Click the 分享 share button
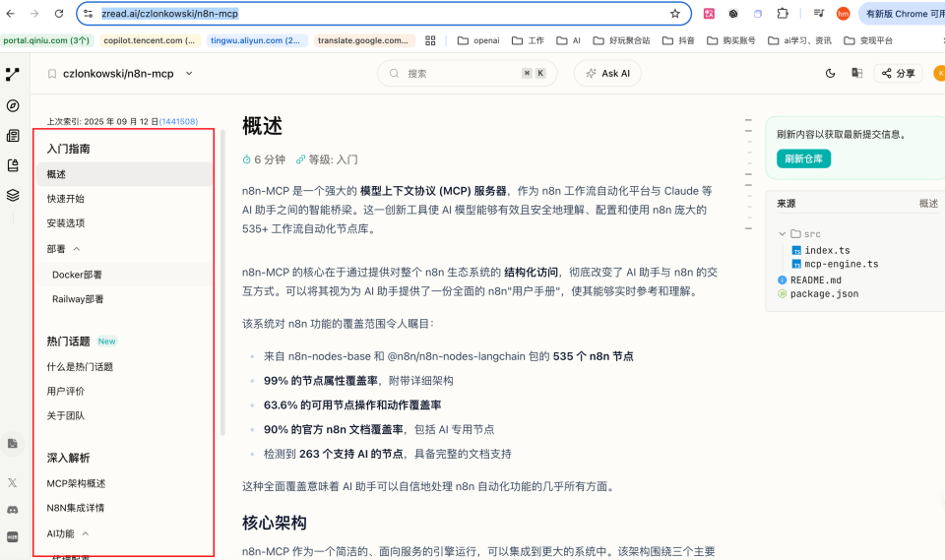Image resolution: width=945 pixels, height=560 pixels. pyautogui.click(x=898, y=74)
